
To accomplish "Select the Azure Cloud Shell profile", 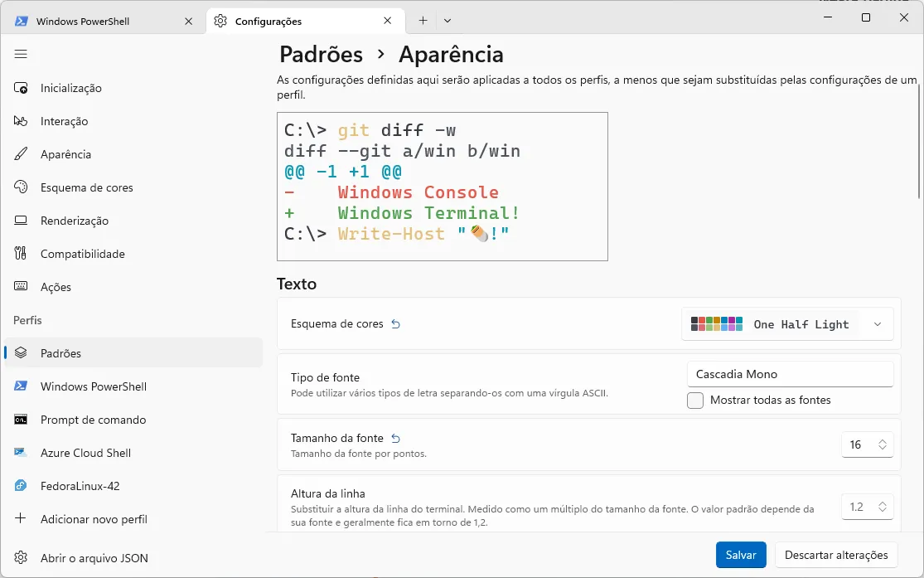I will (133, 453).
